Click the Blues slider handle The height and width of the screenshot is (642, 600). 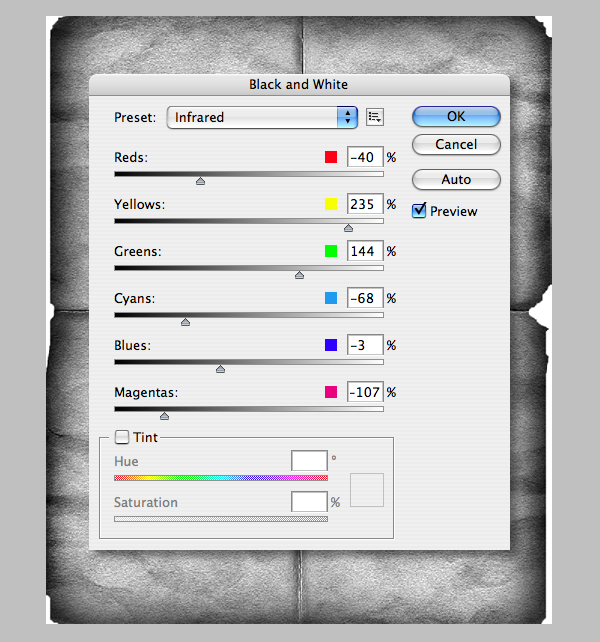coord(220,369)
